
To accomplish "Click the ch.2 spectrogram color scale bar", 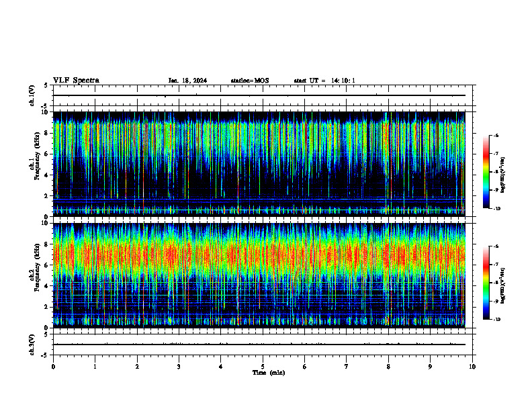I will (486, 283).
